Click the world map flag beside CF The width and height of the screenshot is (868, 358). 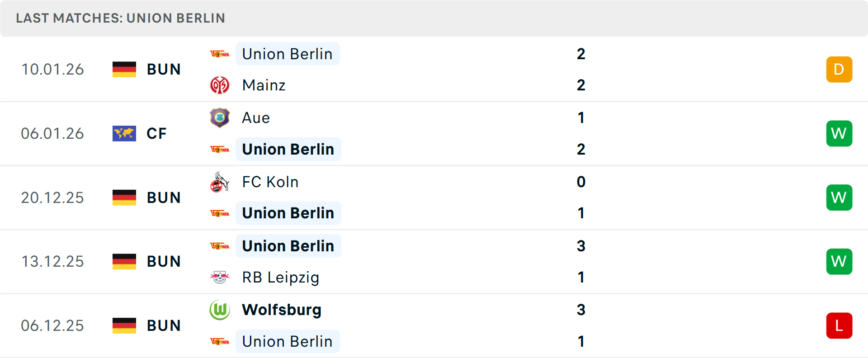tap(124, 133)
